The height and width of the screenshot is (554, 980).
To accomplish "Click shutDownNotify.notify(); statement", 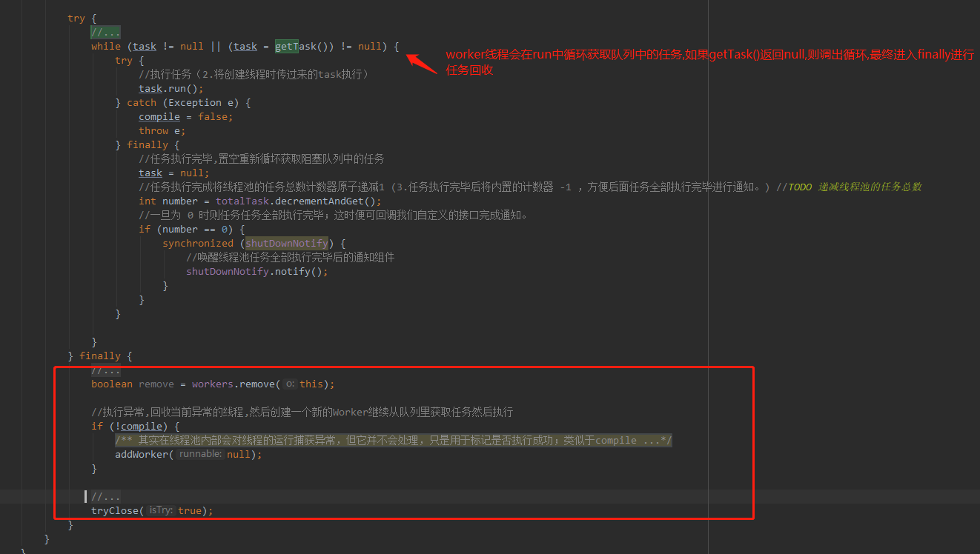I will coord(257,271).
